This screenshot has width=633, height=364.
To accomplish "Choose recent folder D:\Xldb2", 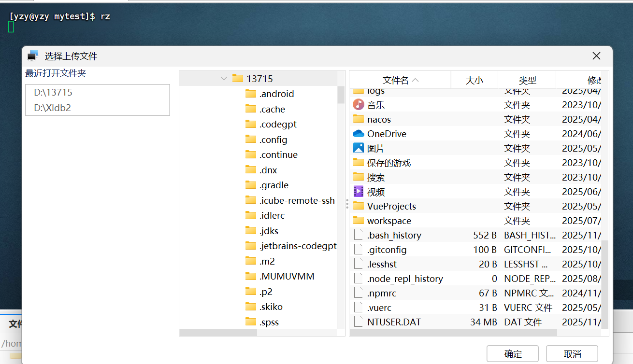I will pyautogui.click(x=52, y=108).
